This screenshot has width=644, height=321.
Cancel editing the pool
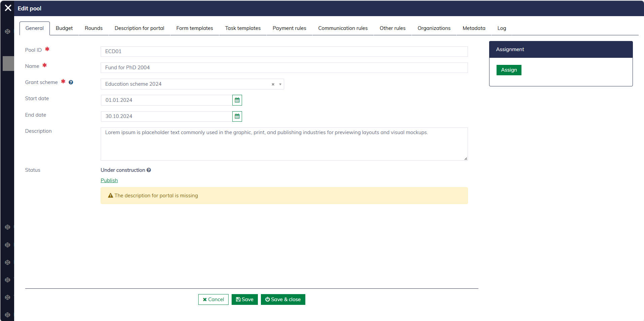click(213, 299)
